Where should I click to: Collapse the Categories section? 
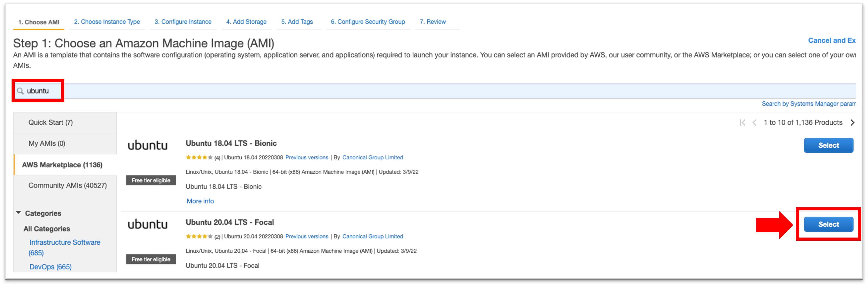[x=19, y=213]
